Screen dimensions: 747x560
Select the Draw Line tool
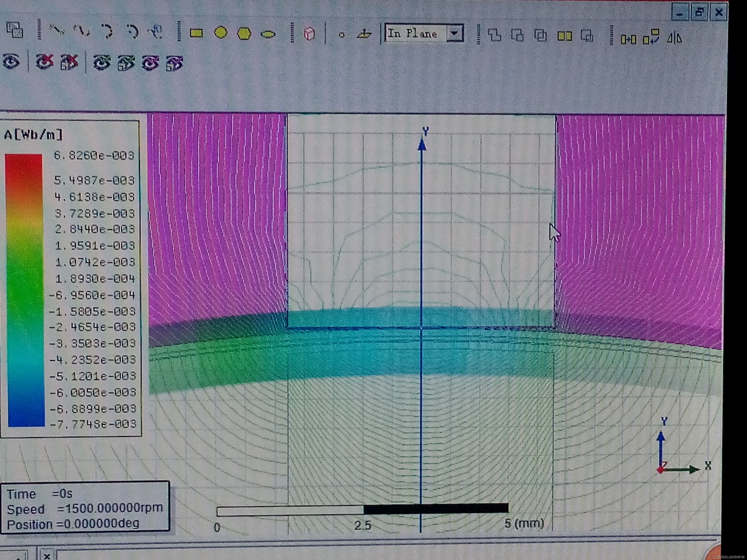[57, 30]
